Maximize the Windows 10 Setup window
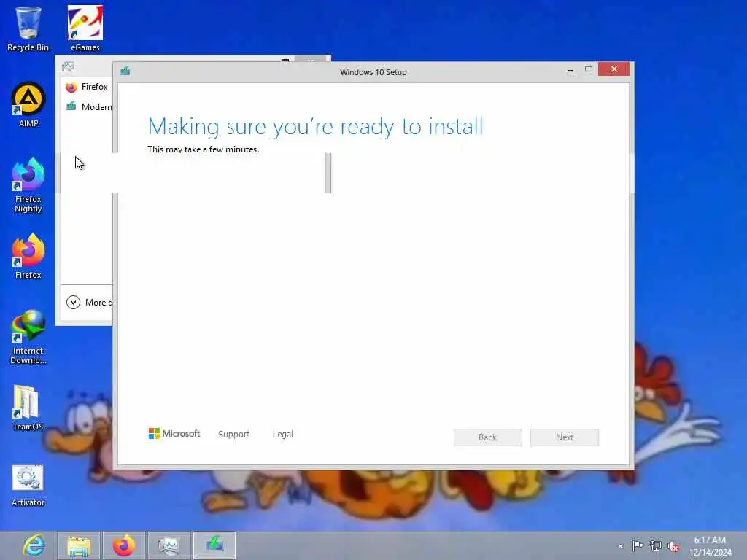 coord(589,69)
